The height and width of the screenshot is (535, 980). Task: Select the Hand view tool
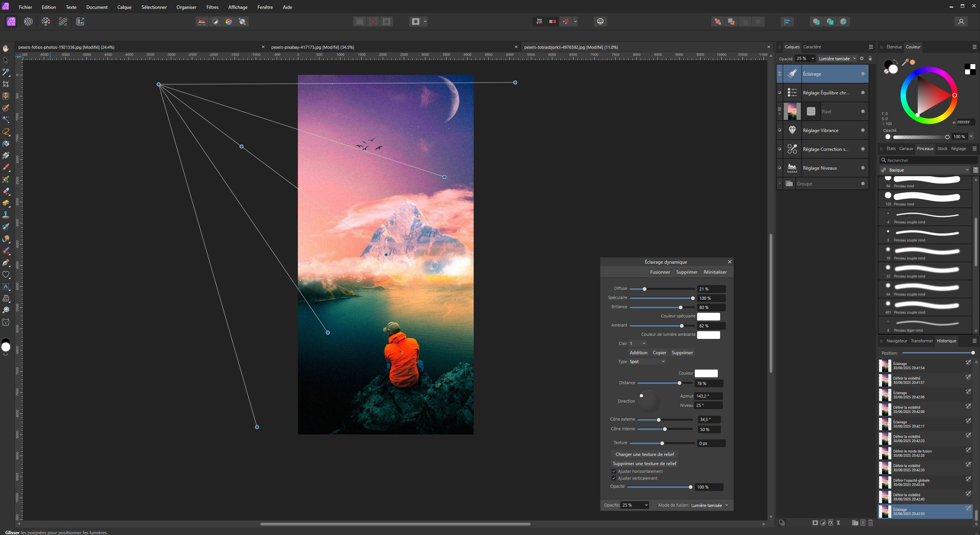click(6, 48)
